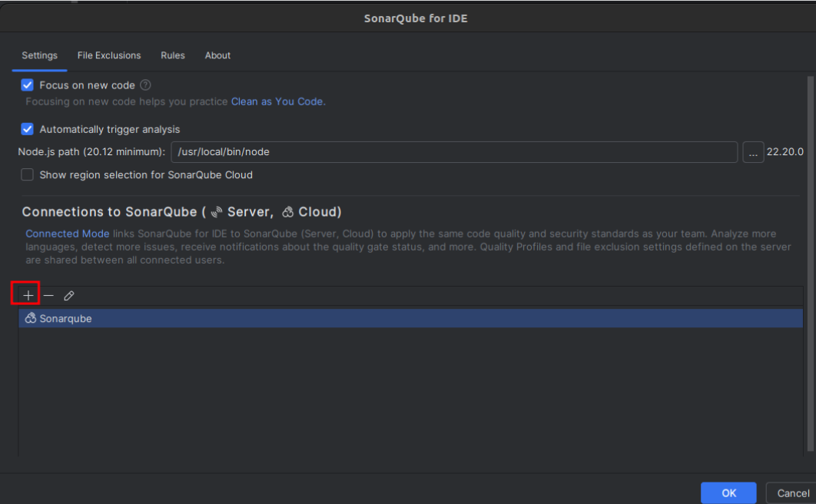
Task: Remove the selected connection using the minus icon
Action: [48, 294]
